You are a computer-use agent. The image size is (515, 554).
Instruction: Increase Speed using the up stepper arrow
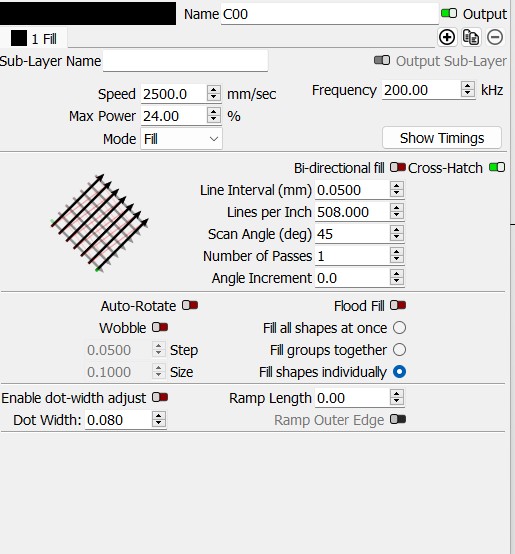tap(213, 90)
